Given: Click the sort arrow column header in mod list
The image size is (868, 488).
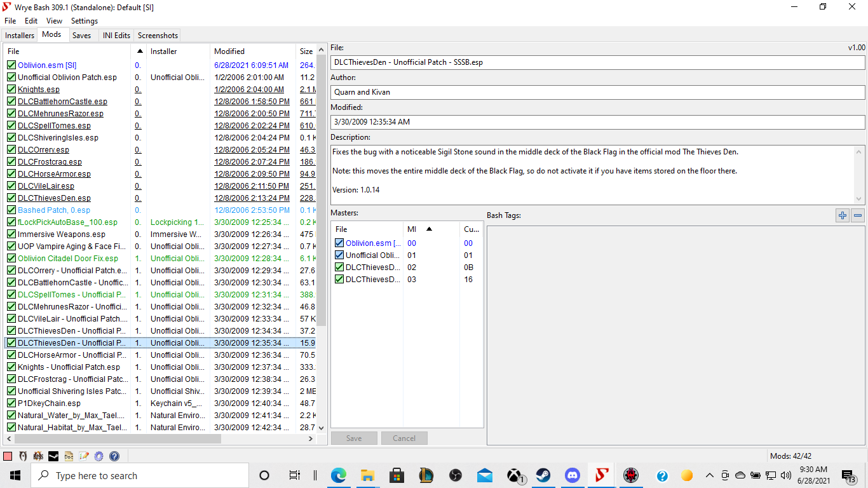Looking at the screenshot, I should click(139, 51).
